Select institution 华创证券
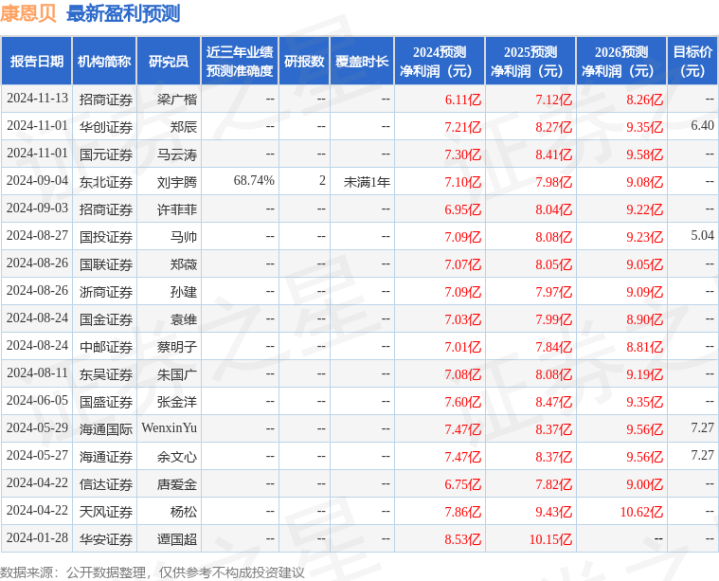719x581 pixels. pyautogui.click(x=106, y=127)
